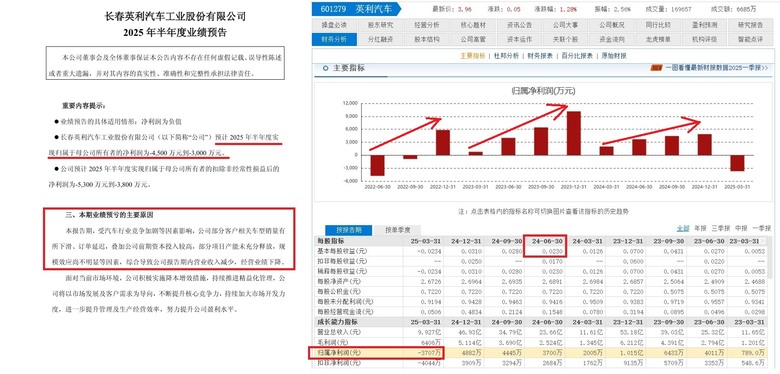Viewport: 780px width, 374px height.
Task: Filter reports by 年报
Action: [700, 228]
